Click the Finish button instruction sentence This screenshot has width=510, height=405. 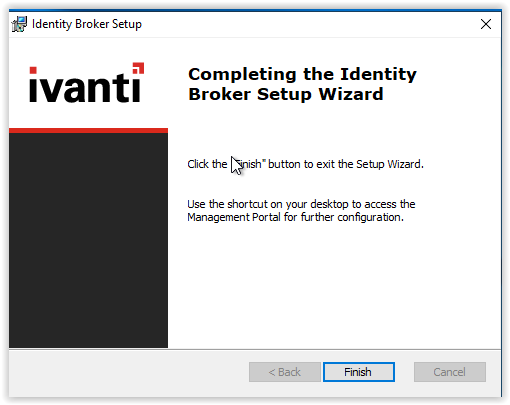click(305, 164)
